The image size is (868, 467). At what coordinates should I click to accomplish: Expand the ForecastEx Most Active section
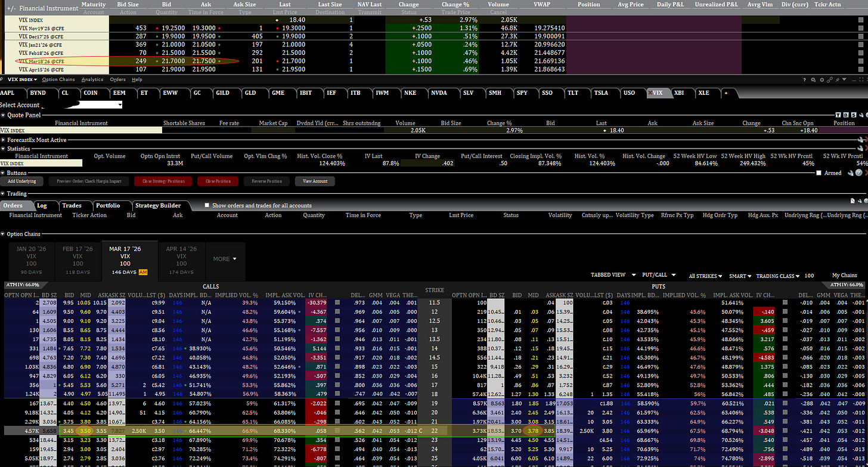coord(3,140)
